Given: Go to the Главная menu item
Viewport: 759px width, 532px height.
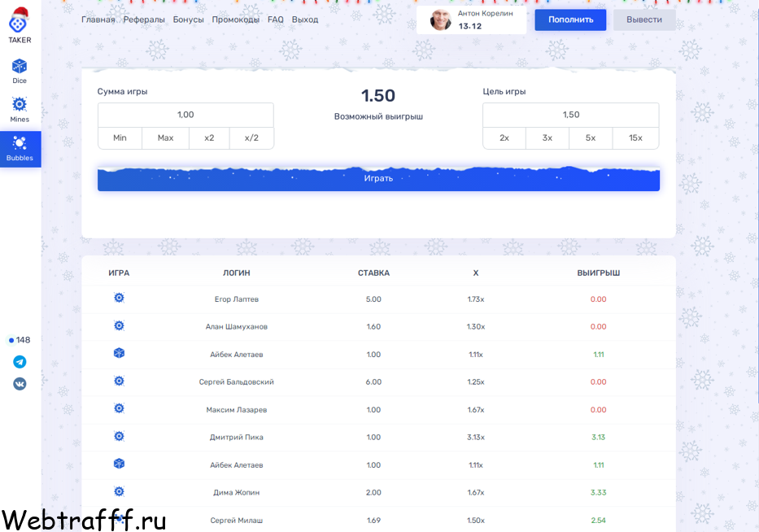Looking at the screenshot, I should pos(98,20).
